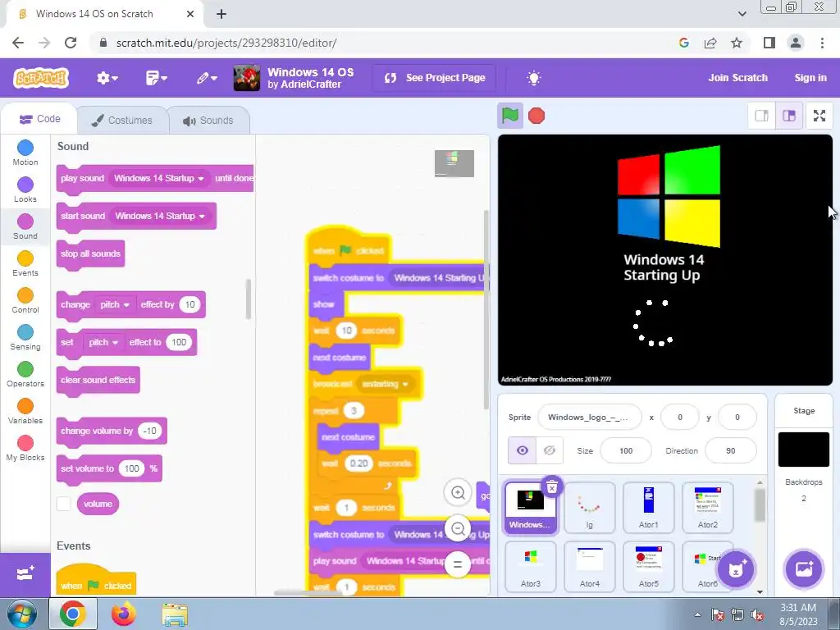Open pitch dropdown in set effect block

103,342
